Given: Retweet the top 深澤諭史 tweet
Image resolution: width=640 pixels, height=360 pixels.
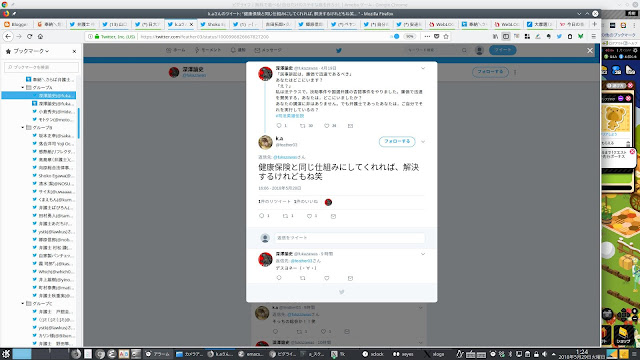Looking at the screenshot, I should [303, 126].
